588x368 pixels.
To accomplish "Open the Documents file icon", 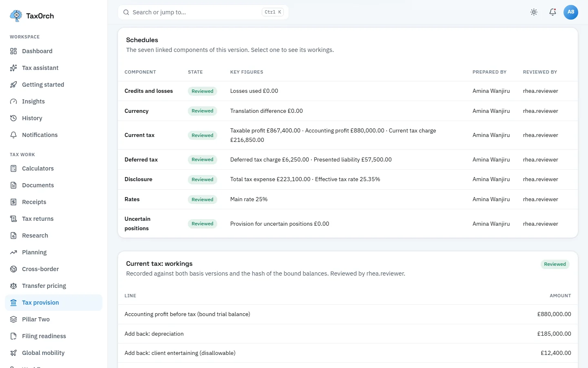I will (x=13, y=185).
